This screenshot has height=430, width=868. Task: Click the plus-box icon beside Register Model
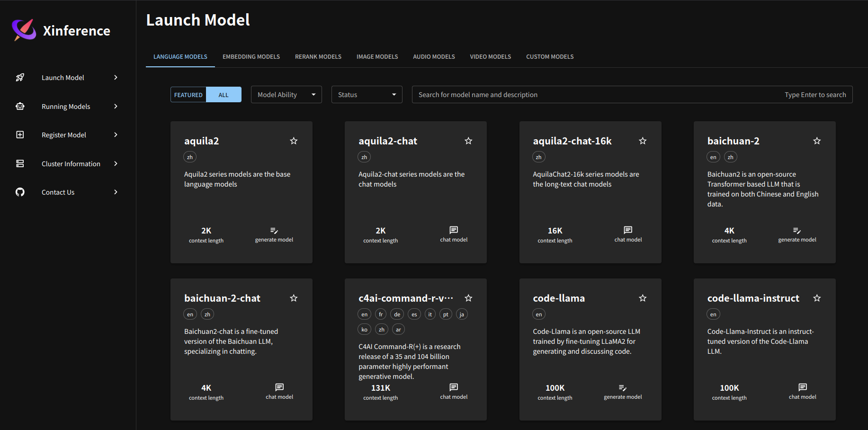coord(20,135)
